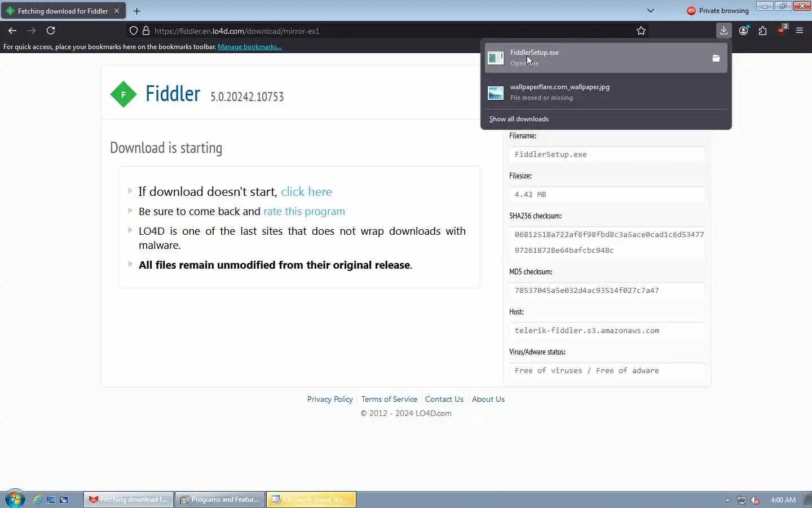
Task: Go back to the previous page
Action: 12,30
